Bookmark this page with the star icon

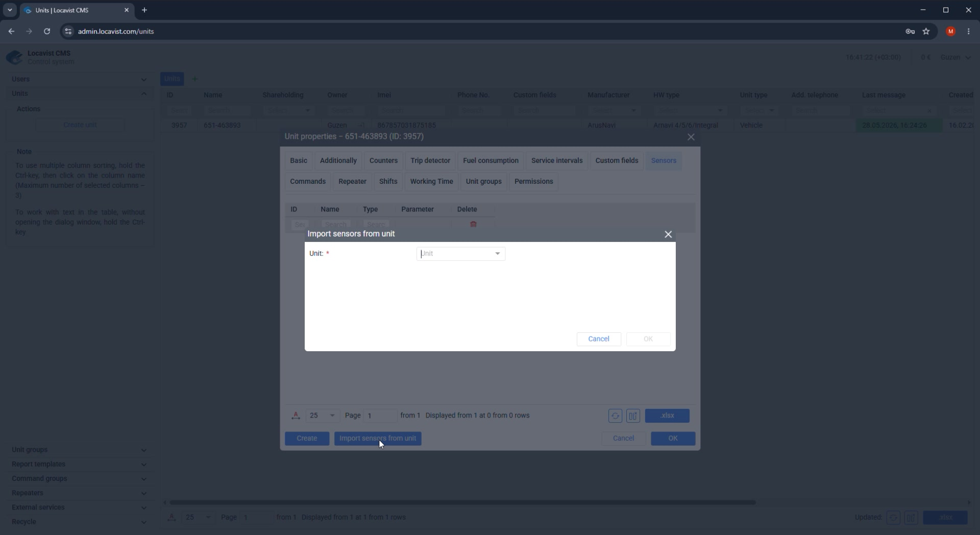click(926, 31)
